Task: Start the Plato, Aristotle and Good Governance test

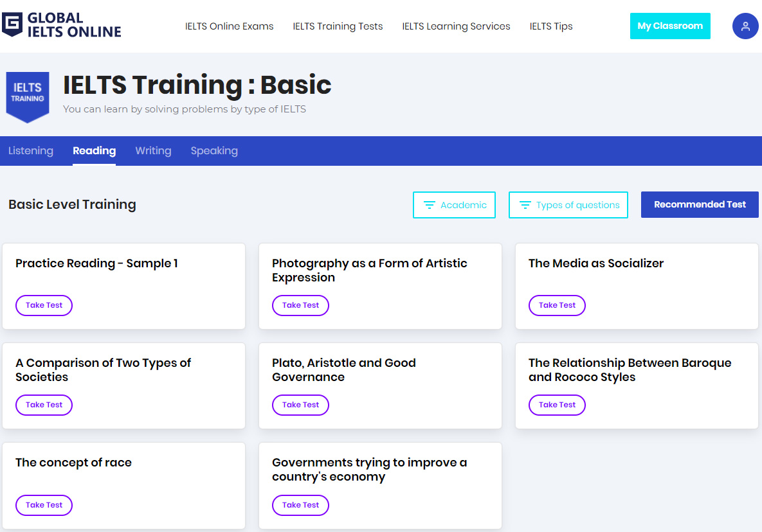Action: point(300,405)
